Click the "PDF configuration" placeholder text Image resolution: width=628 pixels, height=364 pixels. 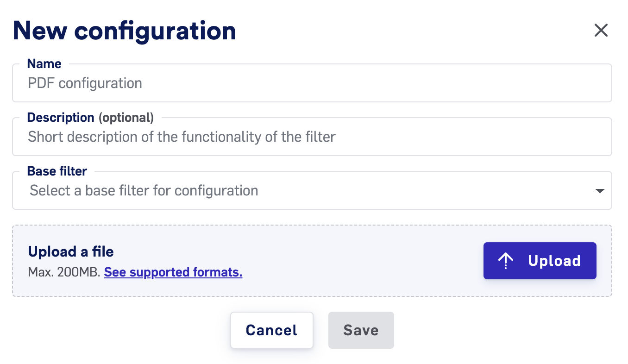click(x=85, y=83)
